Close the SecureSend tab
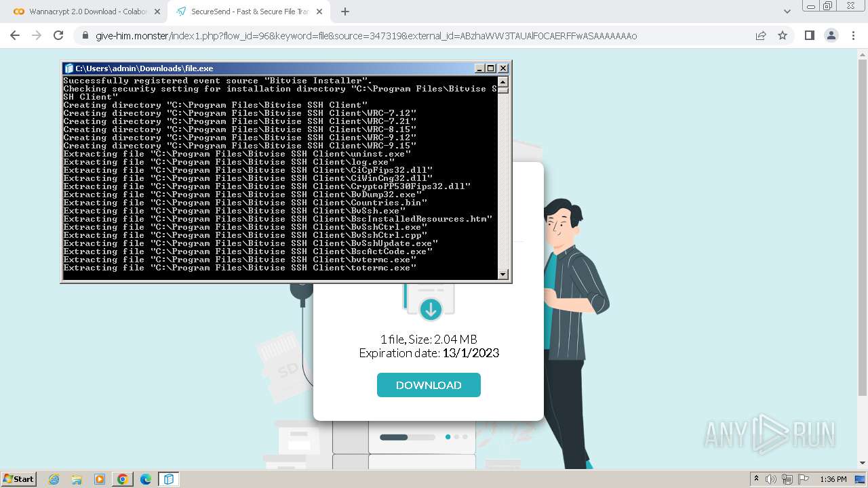 [319, 12]
